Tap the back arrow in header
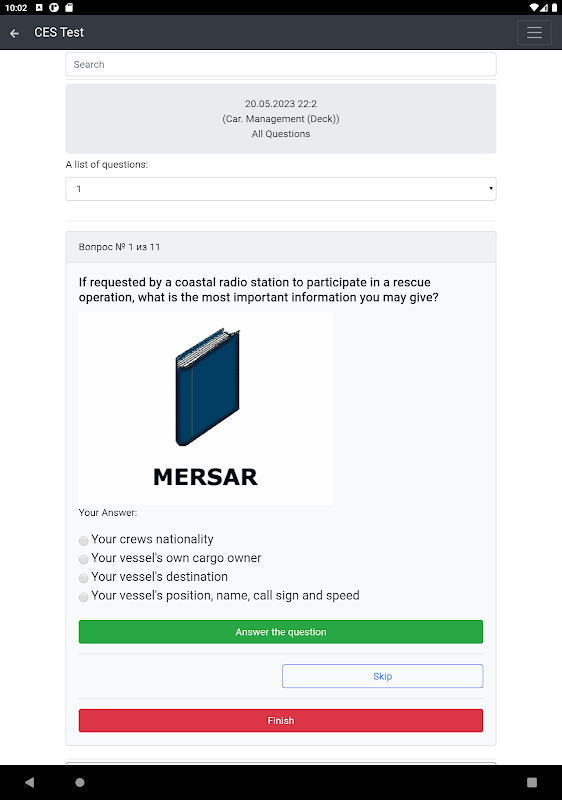Screen dimensions: 562x800 (14, 33)
